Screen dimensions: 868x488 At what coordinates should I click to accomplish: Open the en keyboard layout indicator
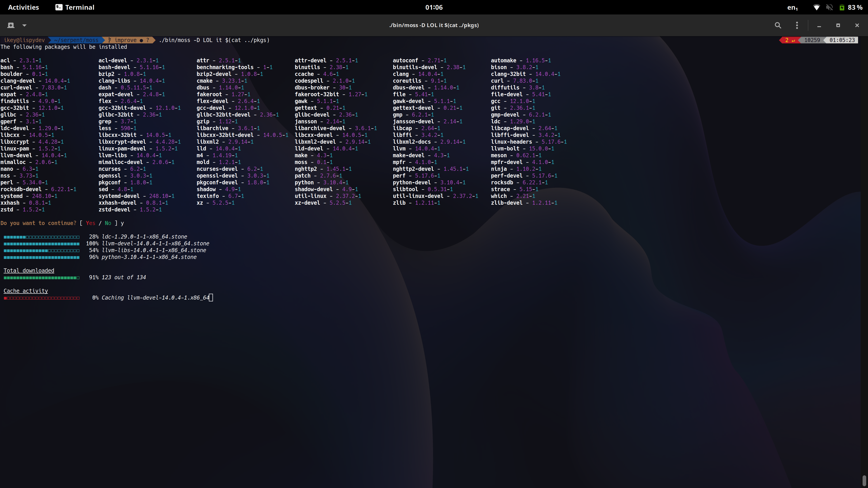click(792, 7)
